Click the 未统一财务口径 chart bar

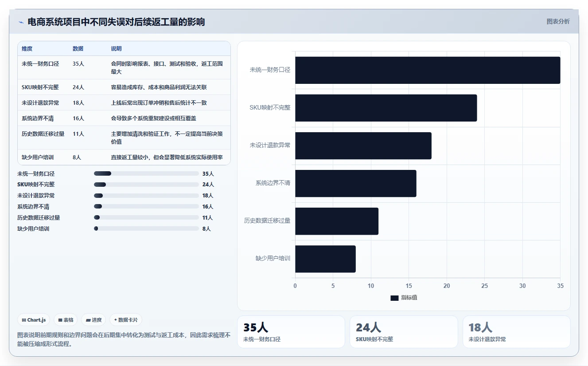tap(428, 70)
